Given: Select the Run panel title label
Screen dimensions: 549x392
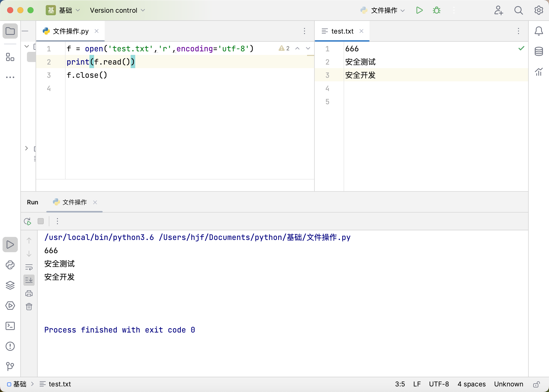Looking at the screenshot, I should (33, 202).
